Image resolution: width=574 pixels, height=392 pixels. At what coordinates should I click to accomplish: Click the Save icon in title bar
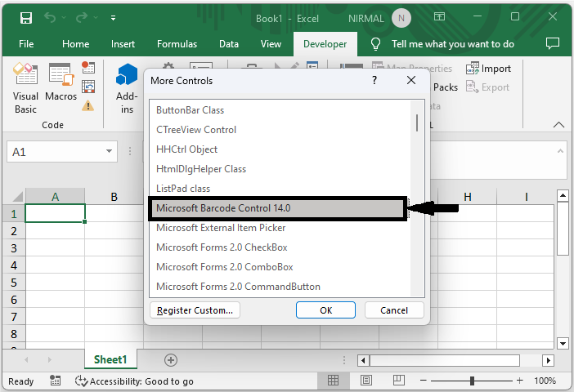pyautogui.click(x=26, y=17)
